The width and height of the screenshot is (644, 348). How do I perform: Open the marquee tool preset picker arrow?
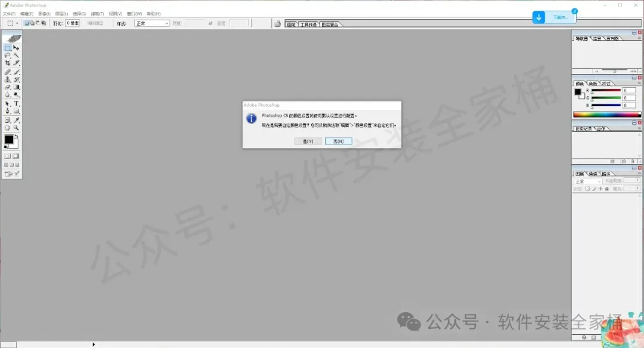(x=17, y=23)
